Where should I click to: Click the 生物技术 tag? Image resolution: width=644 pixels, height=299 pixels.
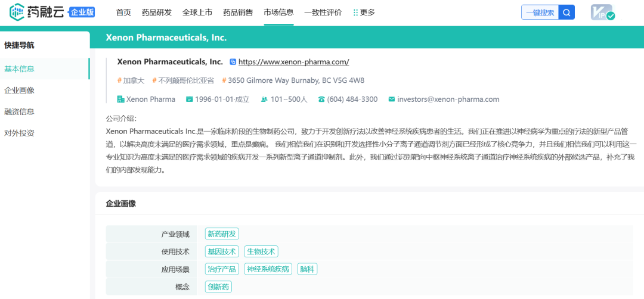(x=262, y=251)
